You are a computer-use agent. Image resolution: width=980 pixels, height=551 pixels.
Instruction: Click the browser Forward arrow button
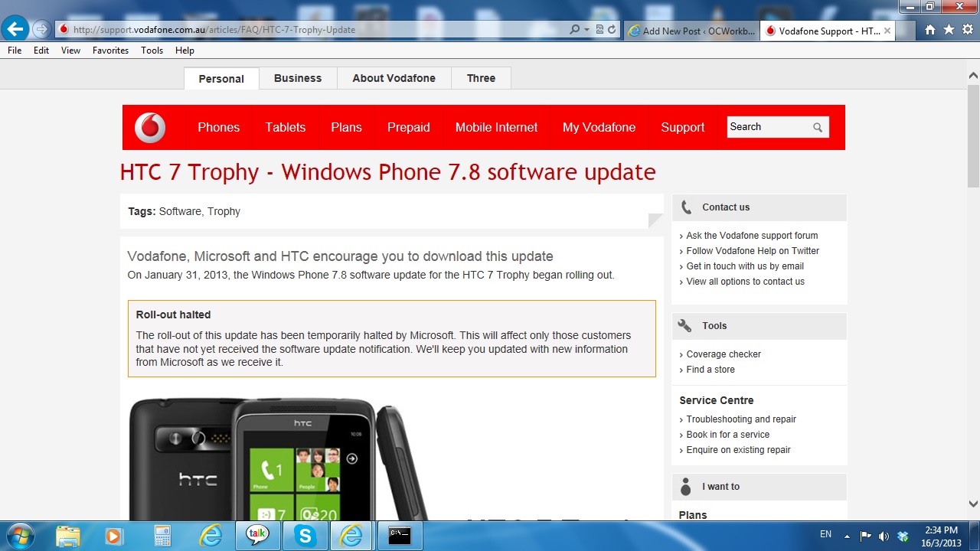pos(41,30)
